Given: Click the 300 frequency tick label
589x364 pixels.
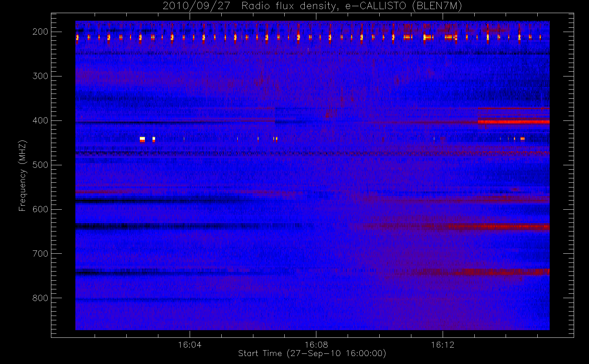Looking at the screenshot, I should [x=40, y=76].
